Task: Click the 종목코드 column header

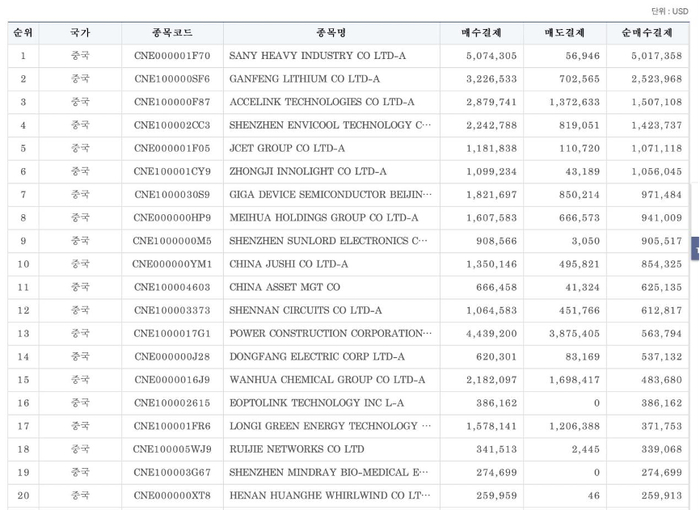Action: pos(172,33)
